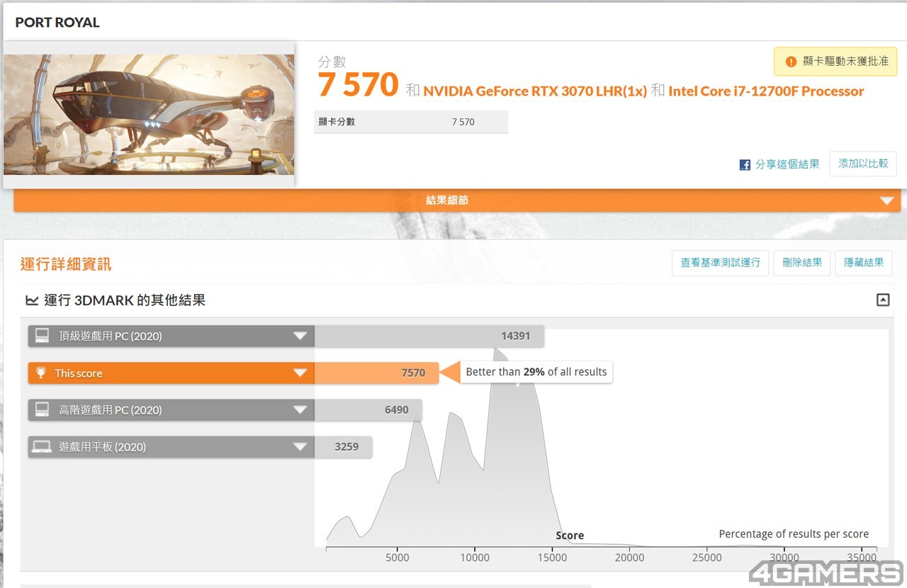
Task: Click the chart icon beside 運行 3DMARK 的其他結果
Action: coord(32,300)
